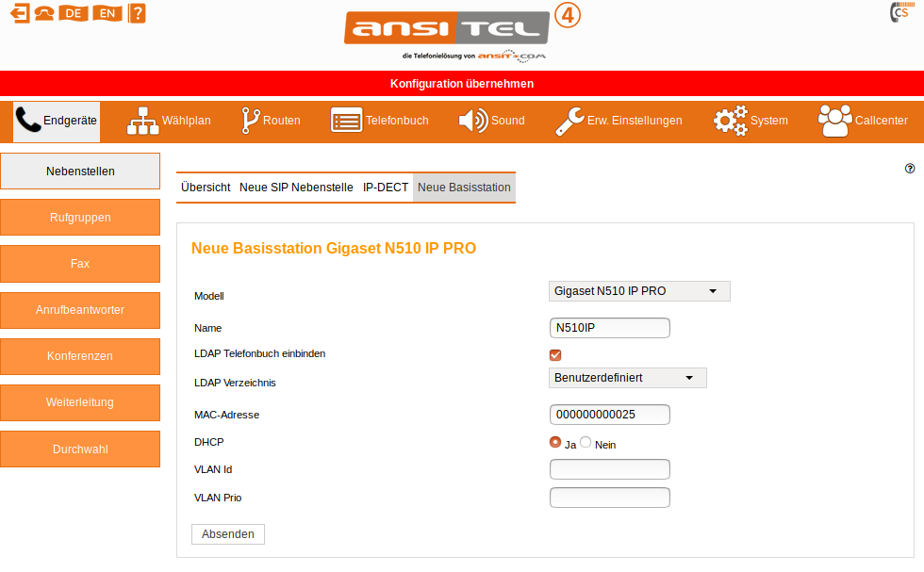924x572 pixels.
Task: Switch language to English via EN flag
Action: tap(107, 13)
